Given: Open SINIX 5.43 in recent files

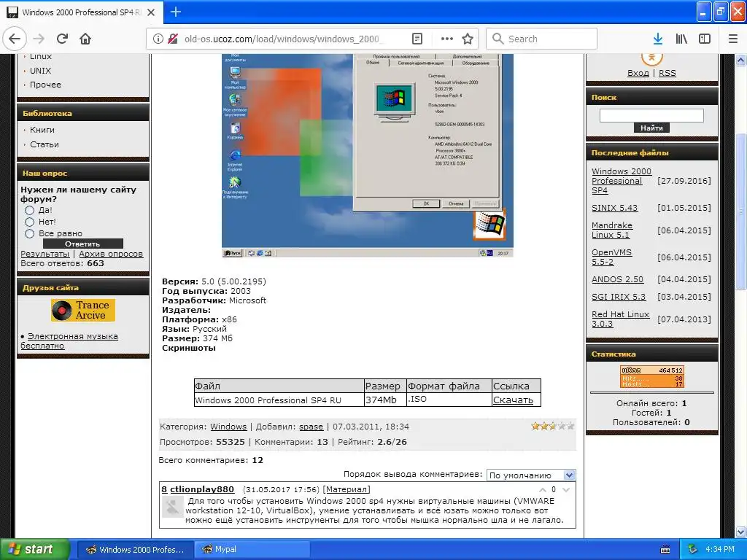Looking at the screenshot, I should (x=614, y=208).
